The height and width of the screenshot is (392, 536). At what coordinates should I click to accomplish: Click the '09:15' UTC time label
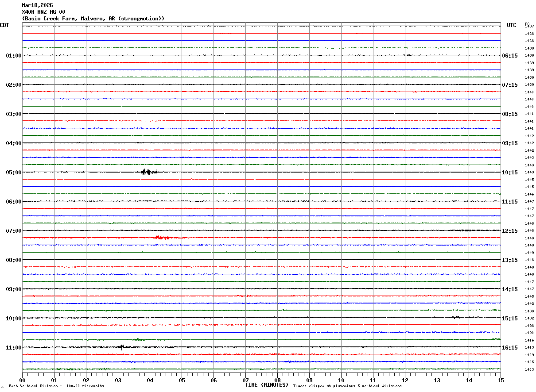(x=510, y=143)
